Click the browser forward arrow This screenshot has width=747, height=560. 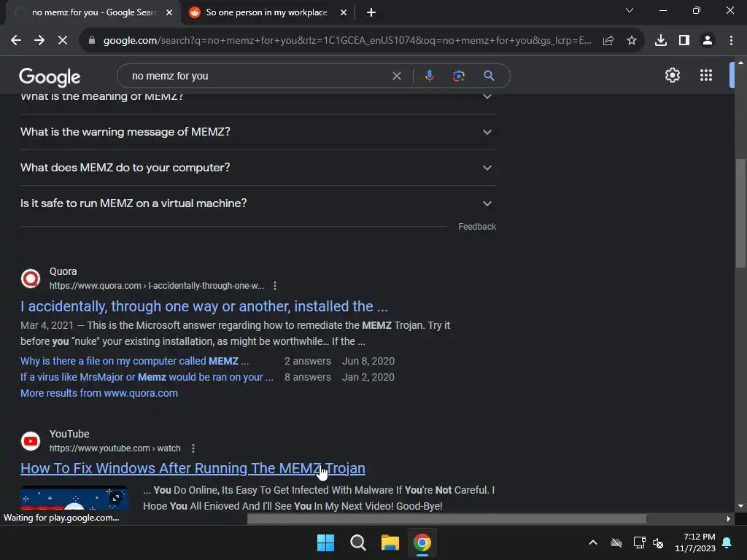tap(39, 41)
